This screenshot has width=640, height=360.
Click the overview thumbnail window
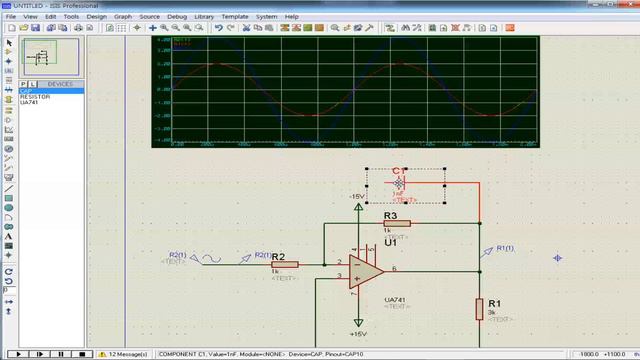[x=51, y=57]
